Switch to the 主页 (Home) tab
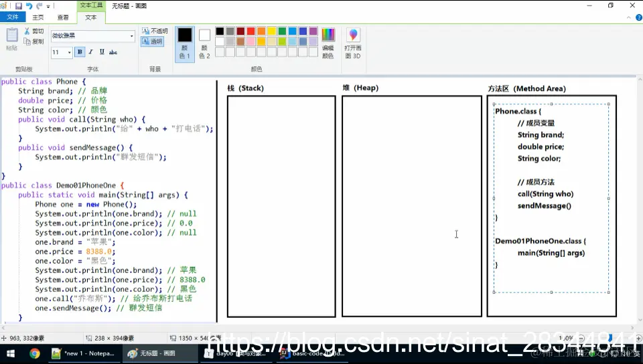 [x=38, y=17]
